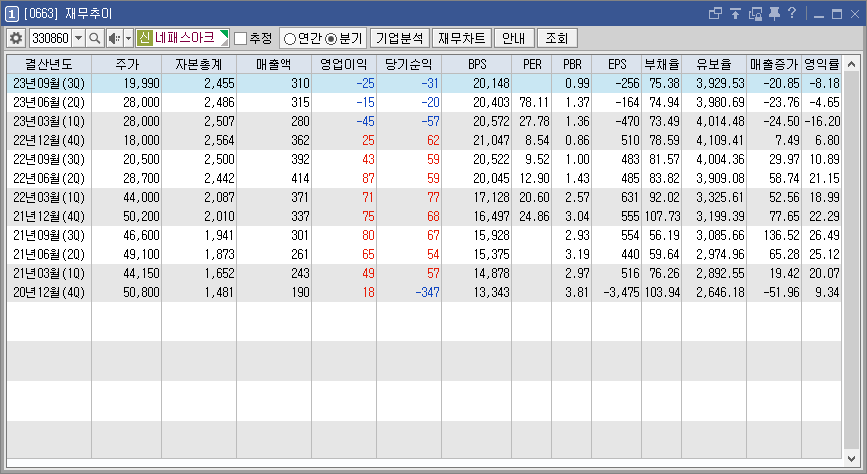Click the PBR column header

click(572, 64)
